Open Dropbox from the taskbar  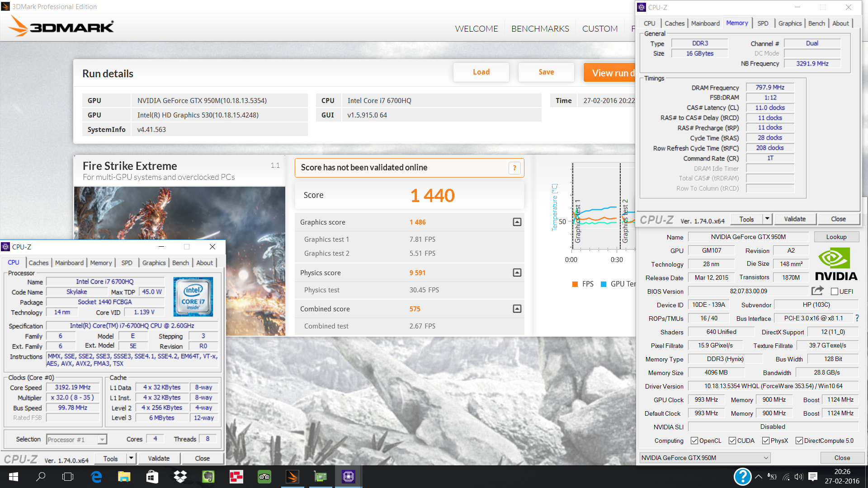point(180,477)
